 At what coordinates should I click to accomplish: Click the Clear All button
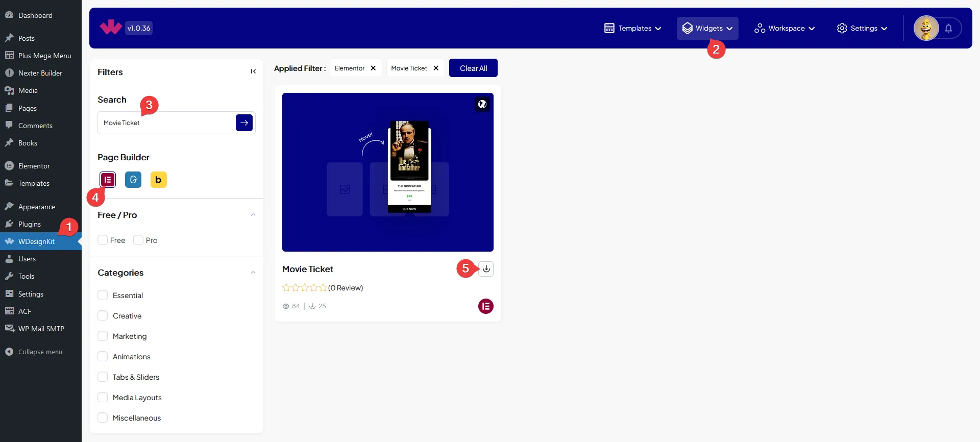[x=473, y=68]
